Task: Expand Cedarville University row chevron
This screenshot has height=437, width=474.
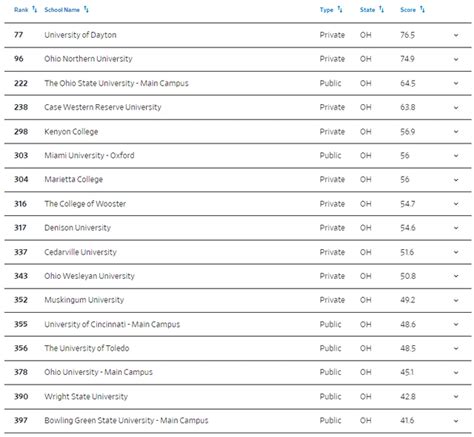Action: point(456,252)
